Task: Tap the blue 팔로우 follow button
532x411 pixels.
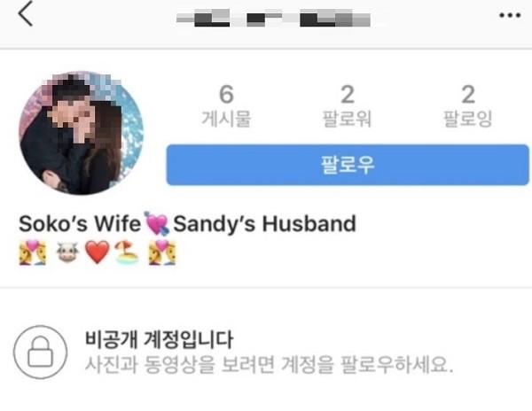Action: [348, 165]
